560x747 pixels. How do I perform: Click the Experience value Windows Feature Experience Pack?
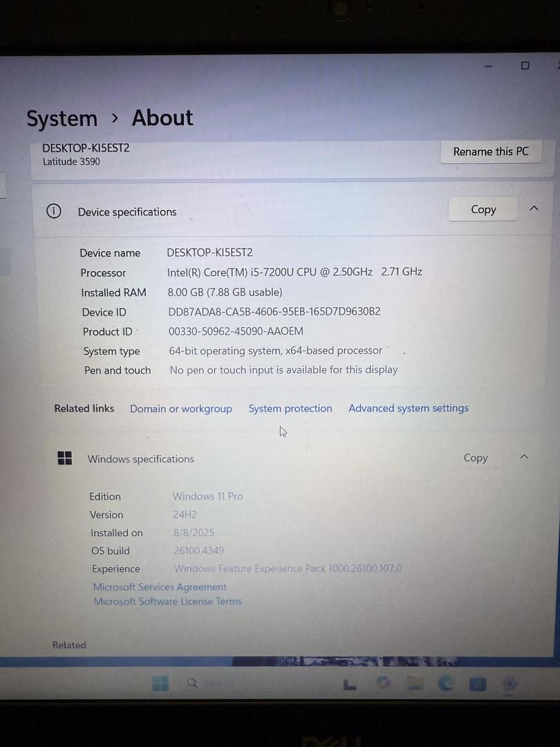[288, 569]
